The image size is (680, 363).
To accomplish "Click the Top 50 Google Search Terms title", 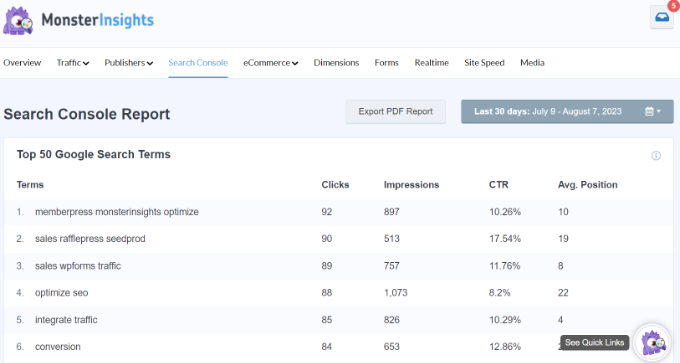I will click(x=94, y=154).
